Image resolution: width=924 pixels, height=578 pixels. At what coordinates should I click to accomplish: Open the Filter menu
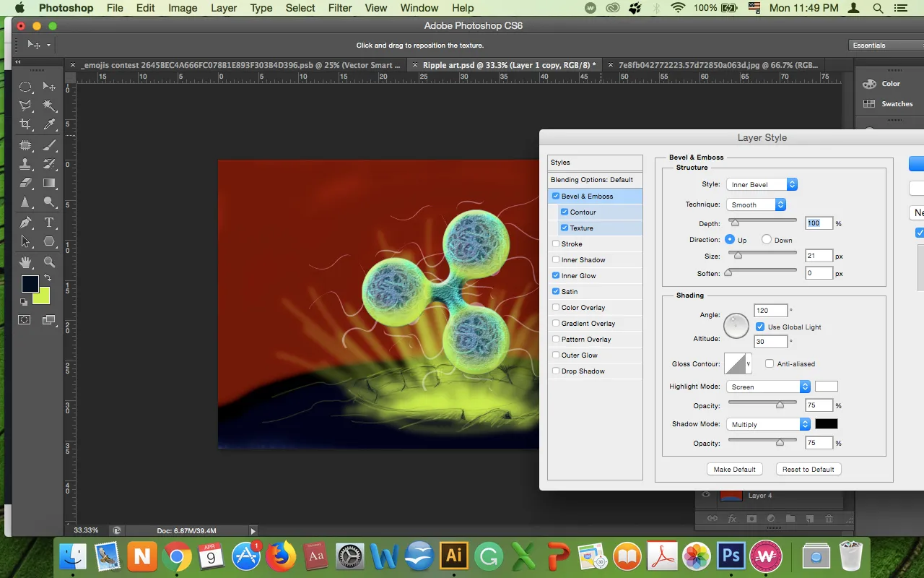click(340, 8)
